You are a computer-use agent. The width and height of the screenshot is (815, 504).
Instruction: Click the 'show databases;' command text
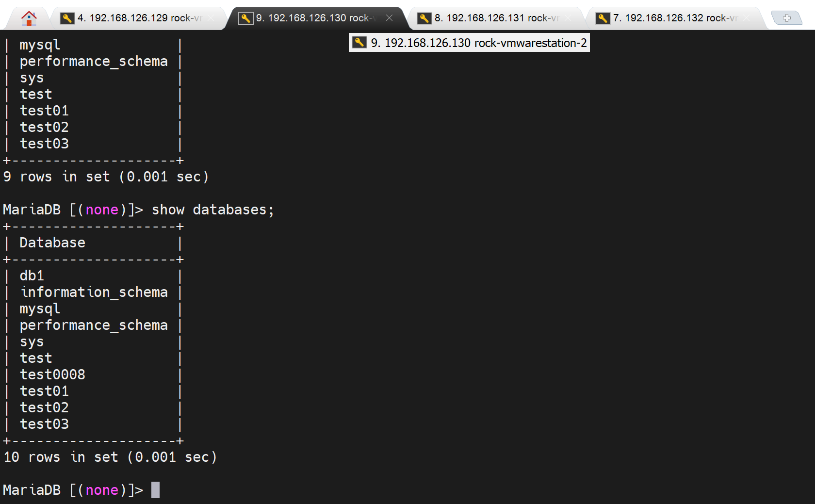coord(212,210)
